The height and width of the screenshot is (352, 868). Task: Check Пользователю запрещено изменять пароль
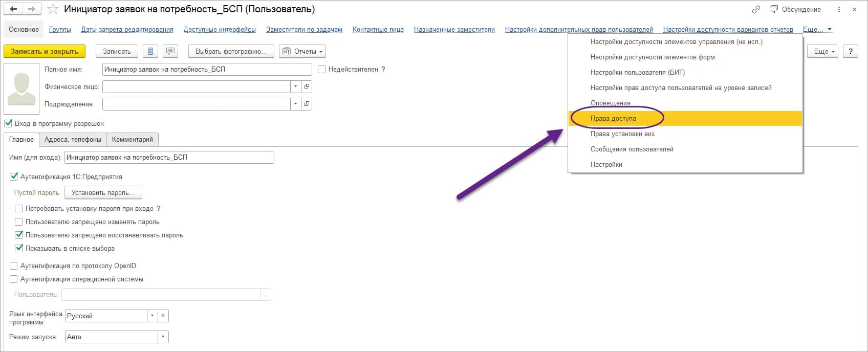click(19, 222)
